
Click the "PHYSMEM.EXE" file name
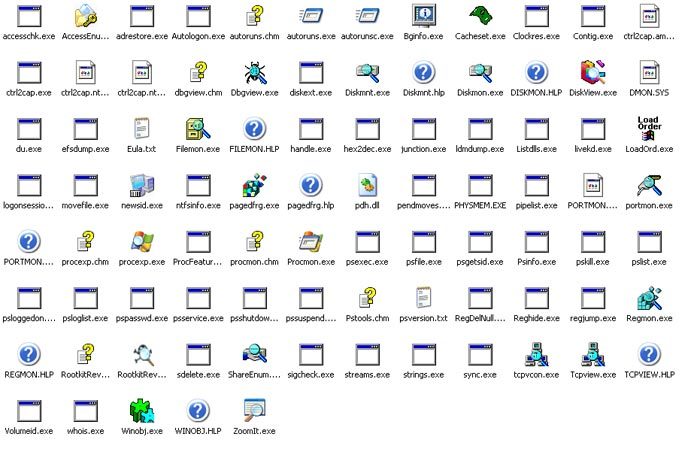pos(480,206)
